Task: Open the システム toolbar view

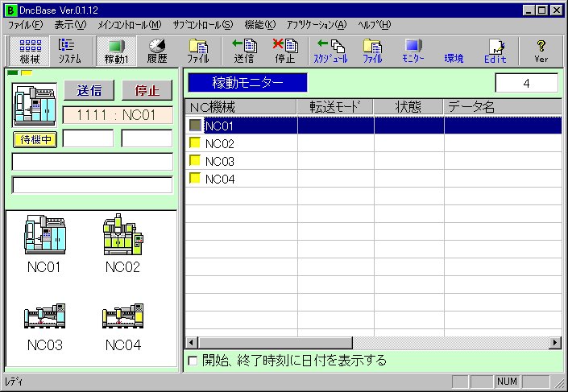Action: click(69, 51)
